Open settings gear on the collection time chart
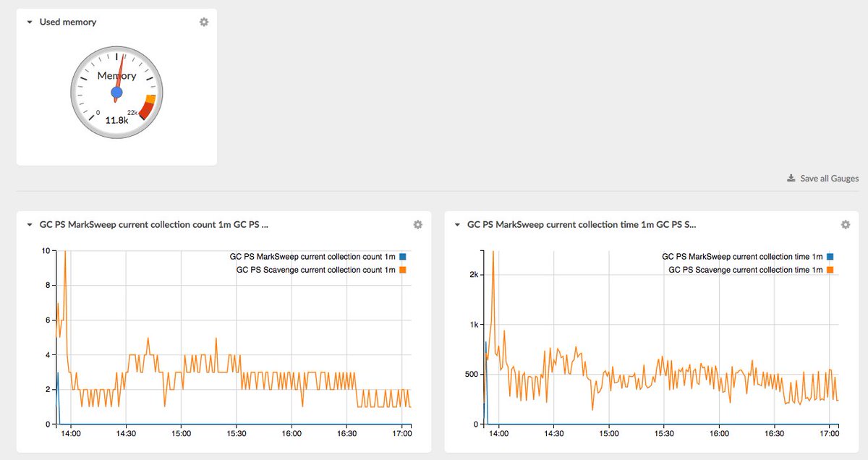The height and width of the screenshot is (460, 868). pyautogui.click(x=845, y=224)
